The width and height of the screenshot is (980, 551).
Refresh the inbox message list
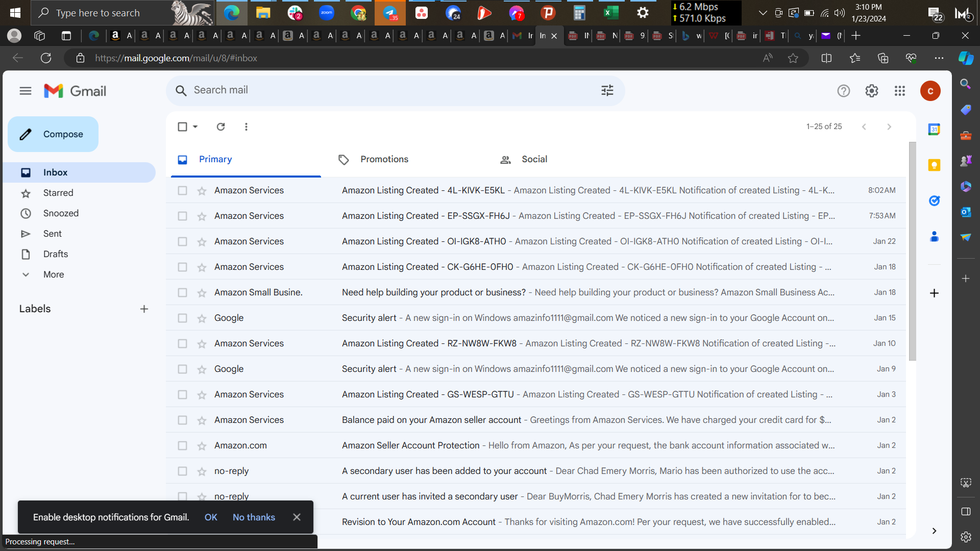pos(220,127)
